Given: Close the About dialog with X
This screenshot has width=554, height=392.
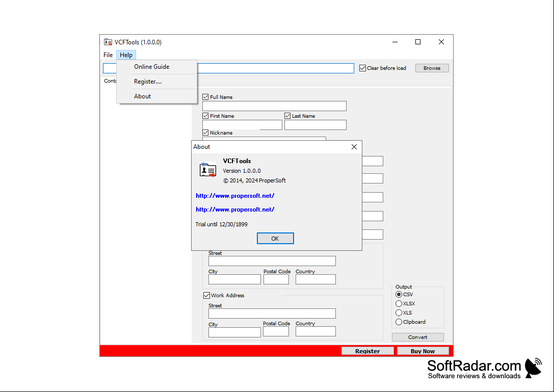Looking at the screenshot, I should click(354, 147).
